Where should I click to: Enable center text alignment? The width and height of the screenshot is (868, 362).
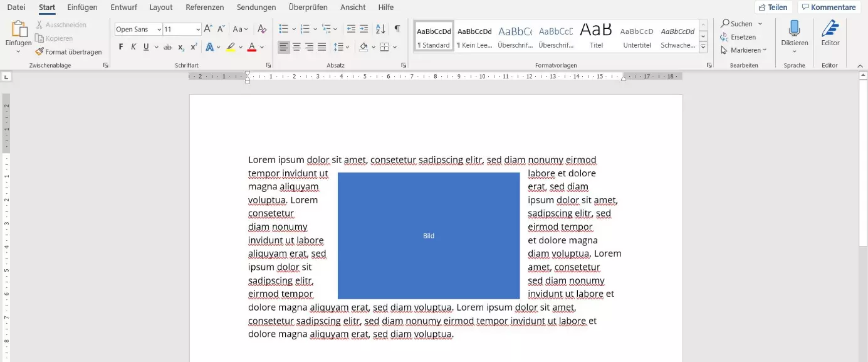tap(296, 47)
